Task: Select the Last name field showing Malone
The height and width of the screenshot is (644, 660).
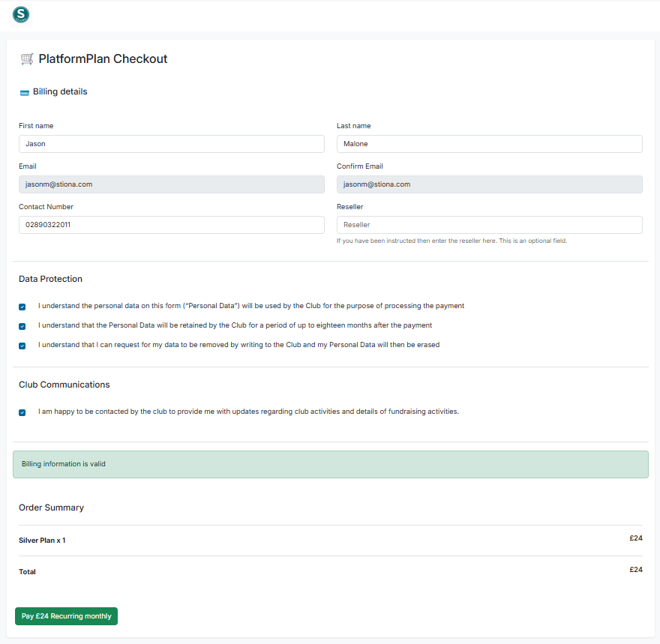Action: (x=489, y=143)
